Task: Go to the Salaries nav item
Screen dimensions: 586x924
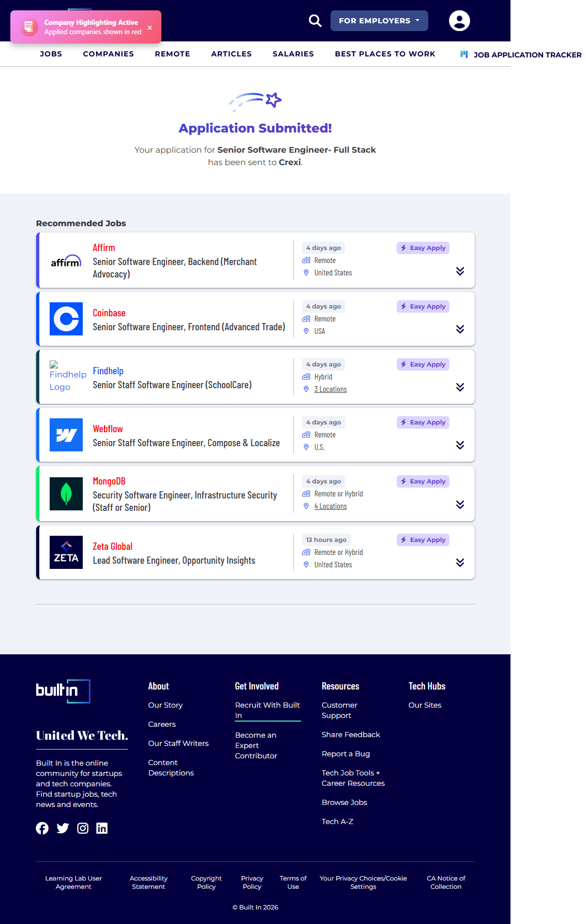Action: (x=293, y=54)
